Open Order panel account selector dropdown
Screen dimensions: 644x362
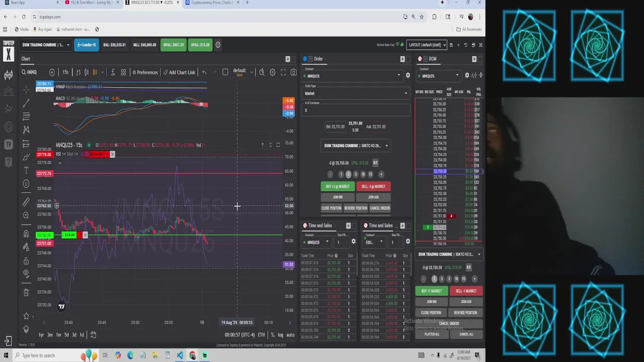click(x=356, y=146)
